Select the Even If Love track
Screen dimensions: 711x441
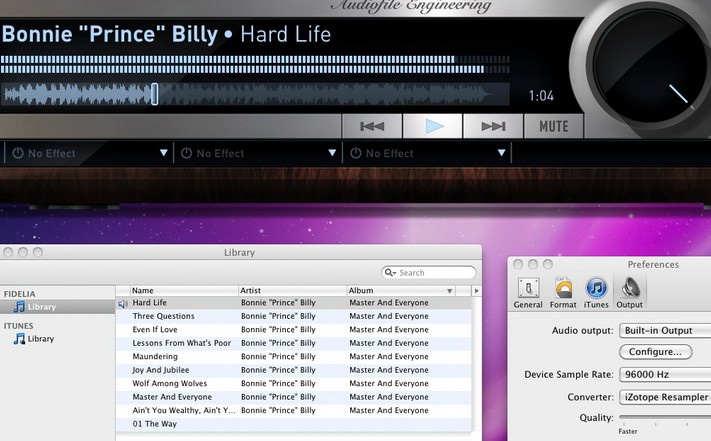(294, 330)
